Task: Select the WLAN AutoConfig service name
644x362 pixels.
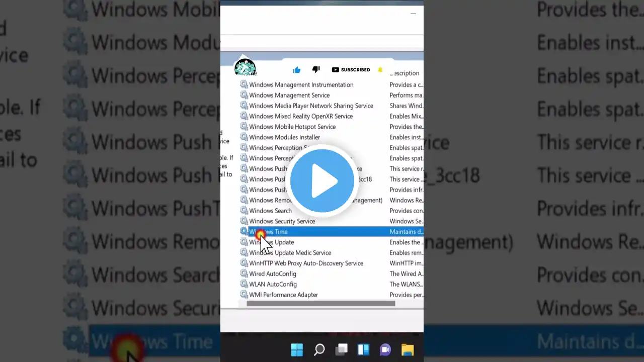Action: pyautogui.click(x=273, y=285)
